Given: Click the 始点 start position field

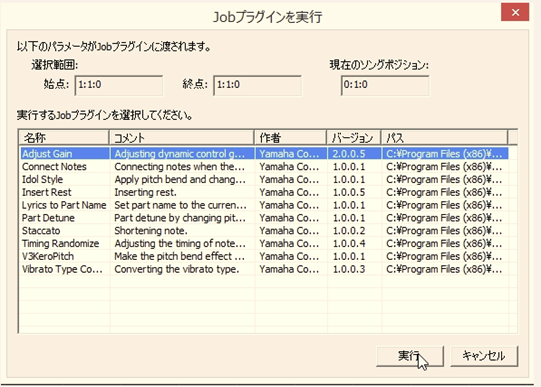Looking at the screenshot, I should pos(119,85).
